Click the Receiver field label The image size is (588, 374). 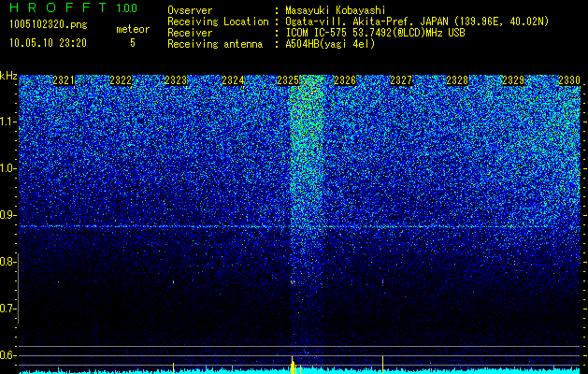click(x=190, y=33)
